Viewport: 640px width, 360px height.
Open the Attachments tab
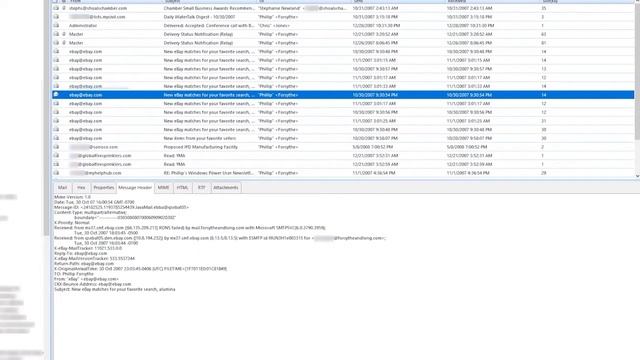point(226,188)
